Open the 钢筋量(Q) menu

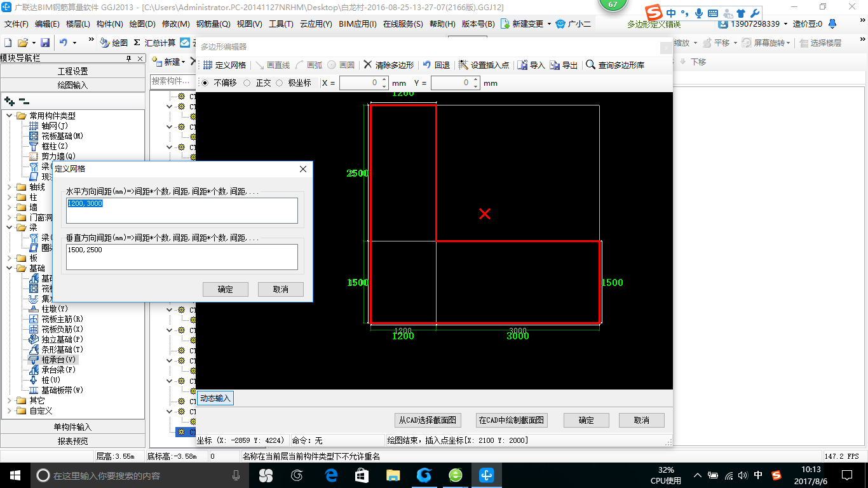pyautogui.click(x=213, y=24)
